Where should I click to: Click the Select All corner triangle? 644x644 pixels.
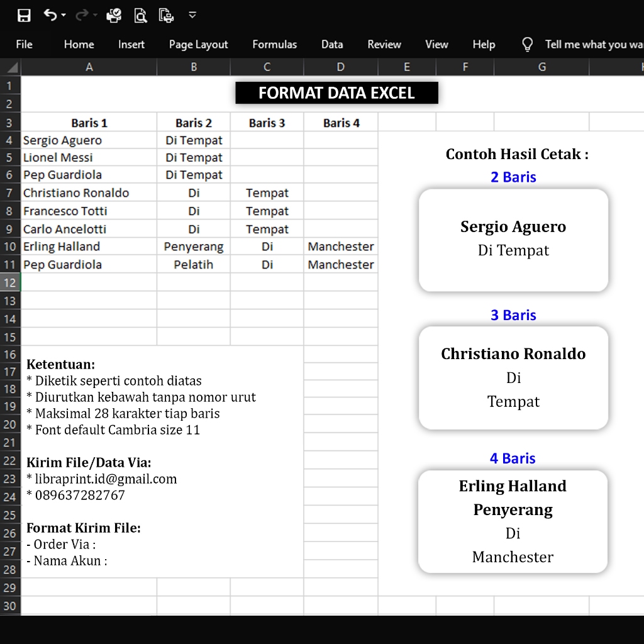click(11, 67)
